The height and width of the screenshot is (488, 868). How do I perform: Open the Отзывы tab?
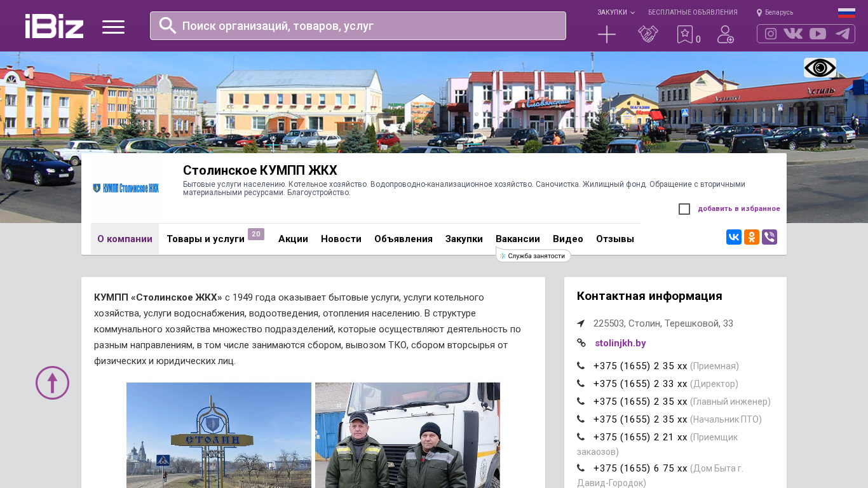coord(615,239)
